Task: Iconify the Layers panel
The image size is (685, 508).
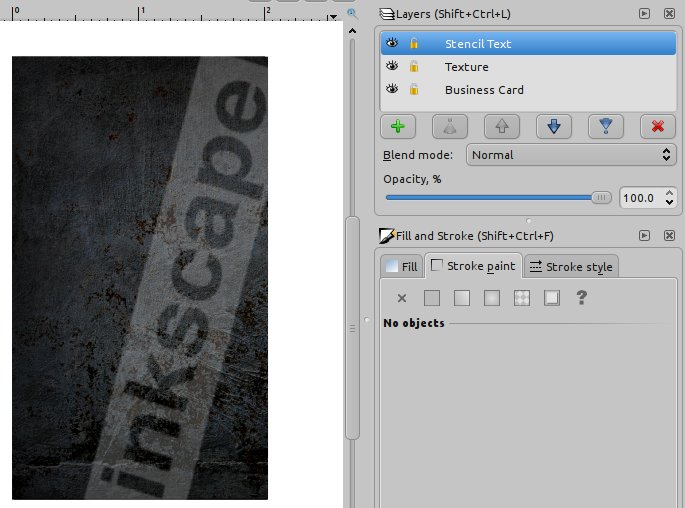Action: pos(644,14)
